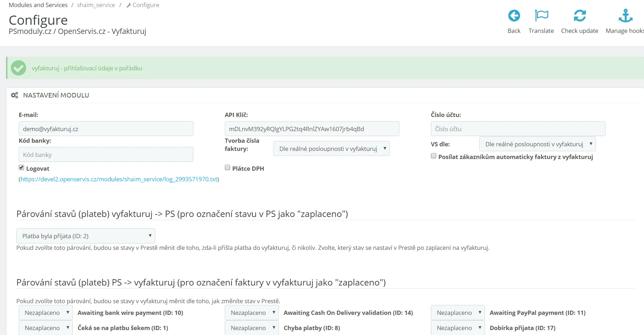The width and height of the screenshot is (644, 335).
Task: Open the Platba byla přijata status dropdown
Action: (86, 236)
